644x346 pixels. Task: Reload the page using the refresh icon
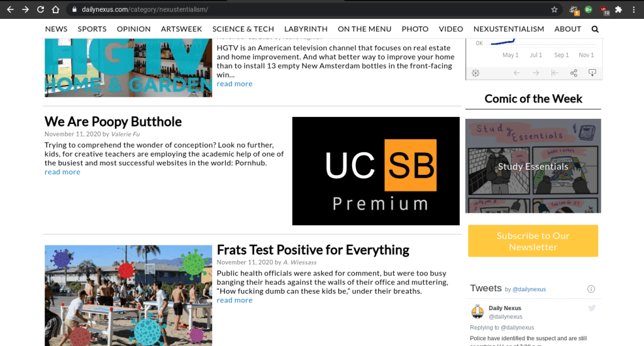point(40,9)
